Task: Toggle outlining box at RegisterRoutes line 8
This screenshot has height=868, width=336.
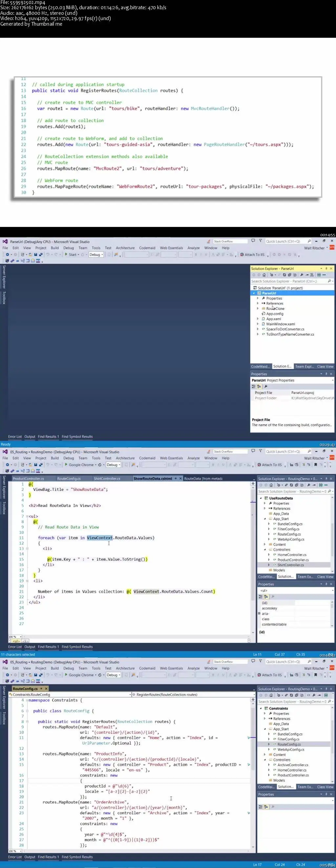Action: pyautogui.click(x=27, y=722)
